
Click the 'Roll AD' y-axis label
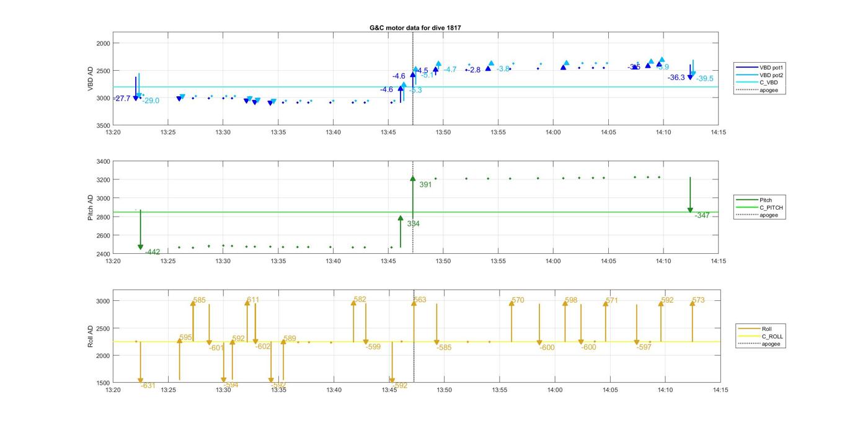(91, 336)
